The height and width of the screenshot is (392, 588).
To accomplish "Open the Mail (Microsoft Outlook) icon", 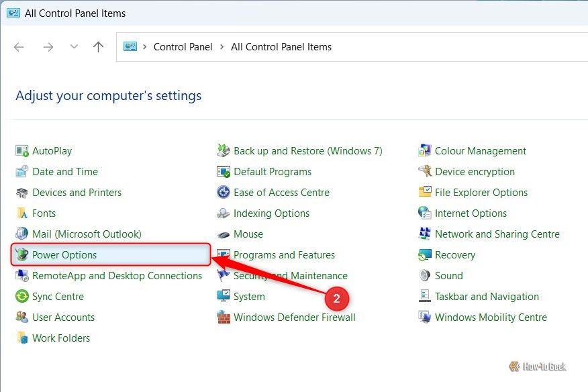I will 21,234.
